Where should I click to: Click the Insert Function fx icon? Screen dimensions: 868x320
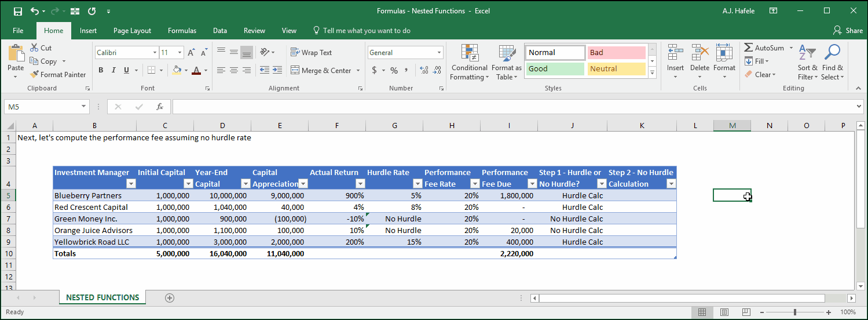(160, 107)
